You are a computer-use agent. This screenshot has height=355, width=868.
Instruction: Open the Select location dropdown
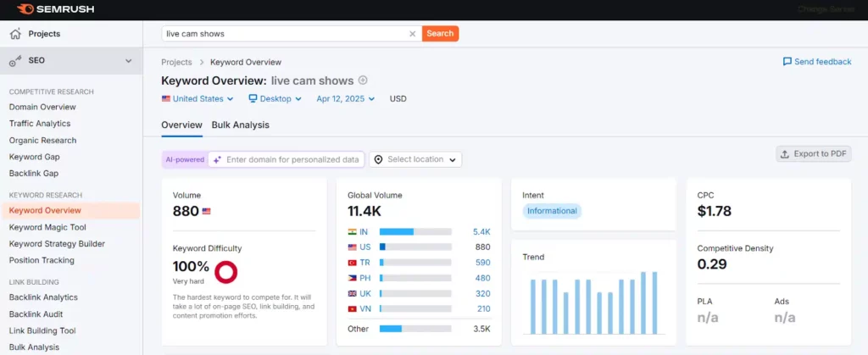[415, 159]
